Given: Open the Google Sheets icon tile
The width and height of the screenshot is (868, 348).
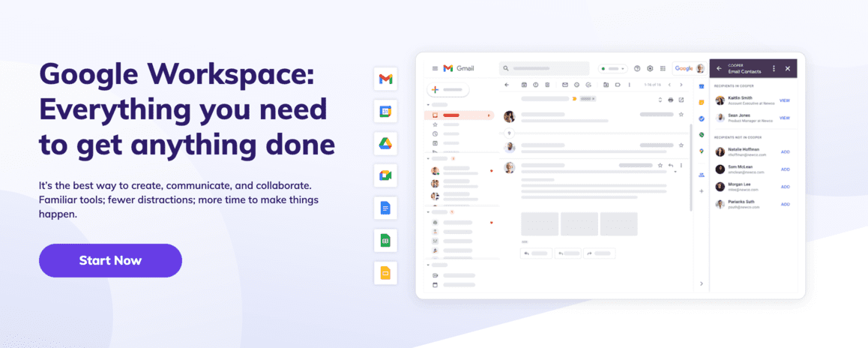Looking at the screenshot, I should click(x=385, y=241).
